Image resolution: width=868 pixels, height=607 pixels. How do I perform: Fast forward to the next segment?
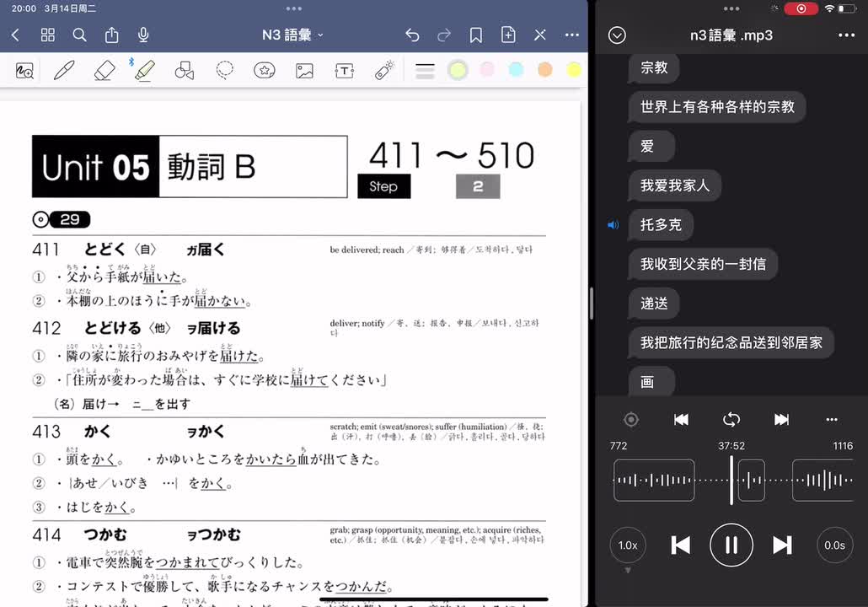(781, 420)
